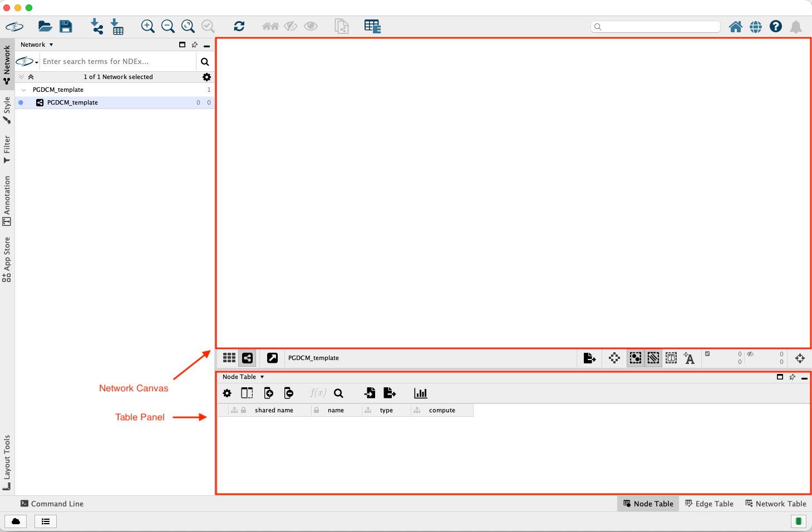Zoom in on the network canvas
The image size is (812, 532).
click(x=147, y=26)
